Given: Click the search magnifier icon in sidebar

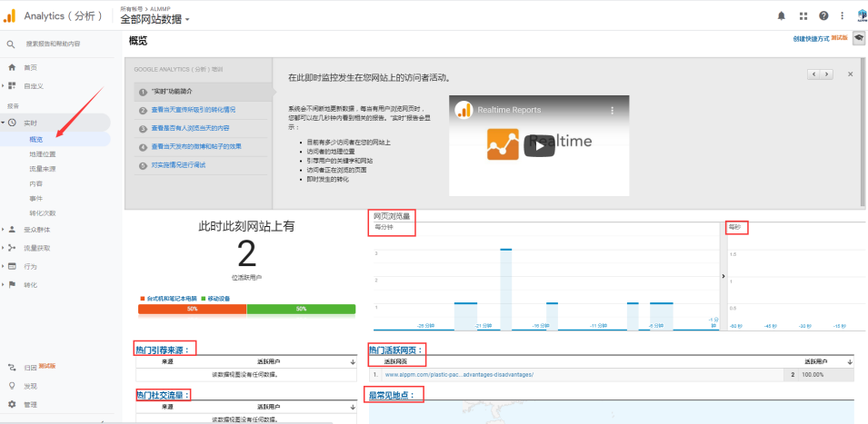Looking at the screenshot, I should tap(11, 44).
